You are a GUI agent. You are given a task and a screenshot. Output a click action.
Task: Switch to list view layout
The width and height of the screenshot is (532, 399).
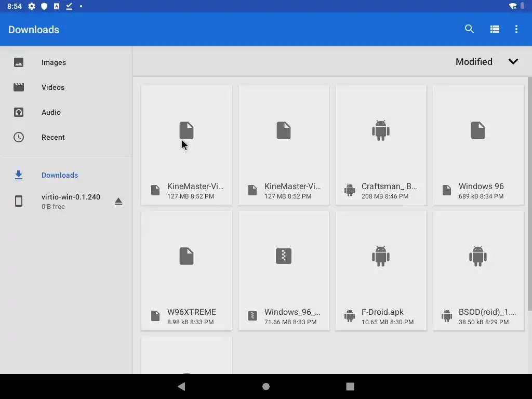(x=495, y=29)
